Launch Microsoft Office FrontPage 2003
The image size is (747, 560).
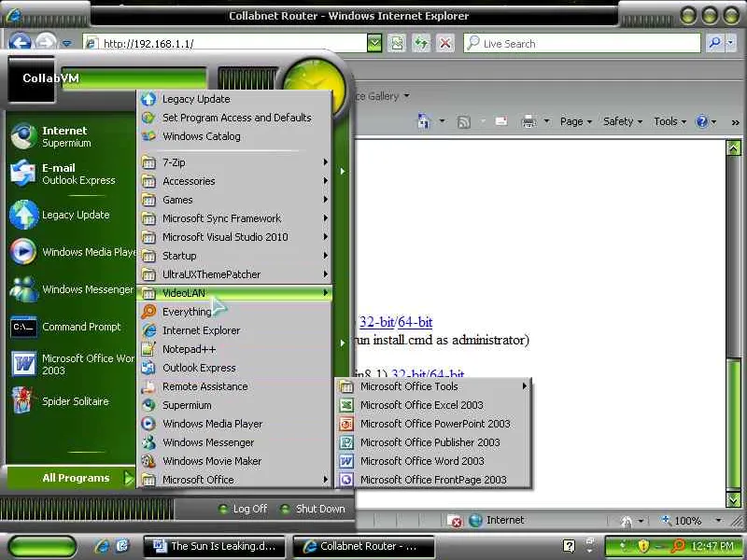tap(433, 480)
